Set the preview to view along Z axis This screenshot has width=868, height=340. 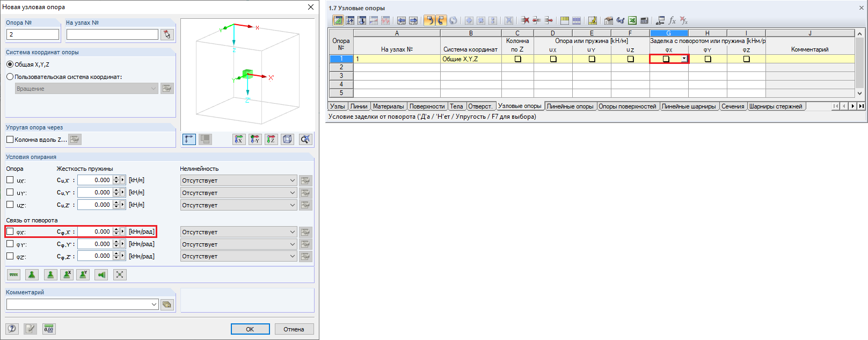click(x=271, y=139)
